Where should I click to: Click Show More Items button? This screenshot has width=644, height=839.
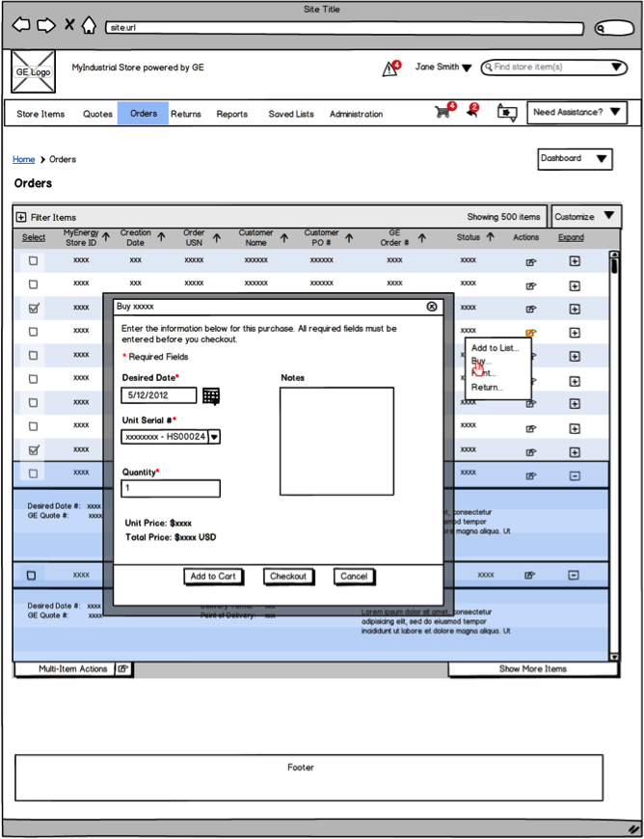[533, 669]
